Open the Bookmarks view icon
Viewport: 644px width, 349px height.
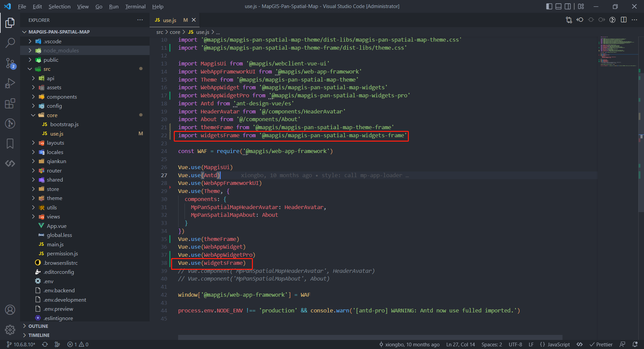click(x=10, y=144)
